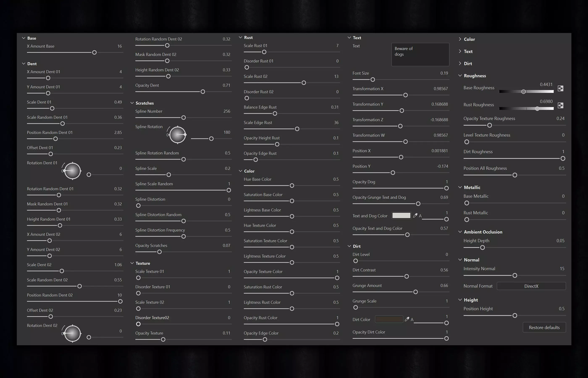The width and height of the screenshot is (588, 378).
Task: Click the Spline Rotation angle dial
Action: click(177, 135)
